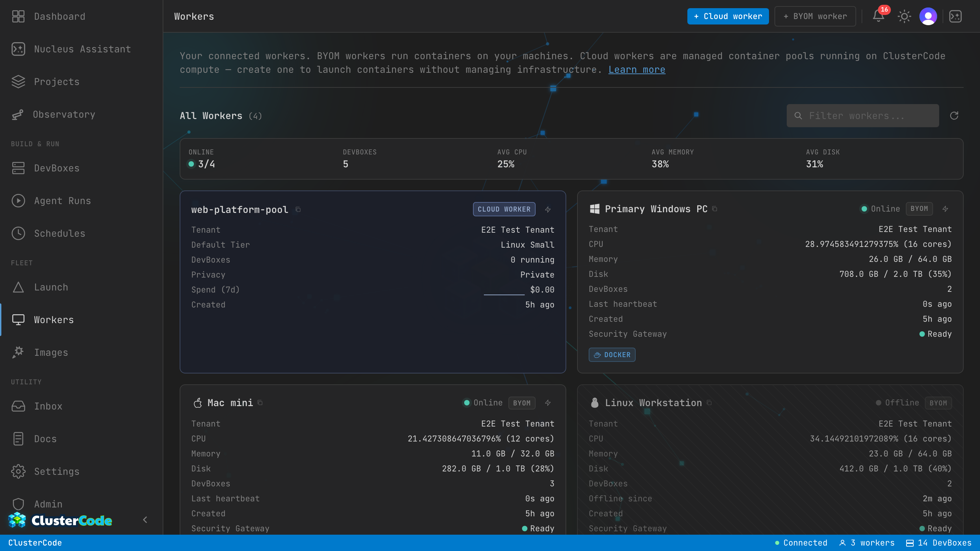Click 3 workers in status bar
The width and height of the screenshot is (980, 551).
[867, 542]
